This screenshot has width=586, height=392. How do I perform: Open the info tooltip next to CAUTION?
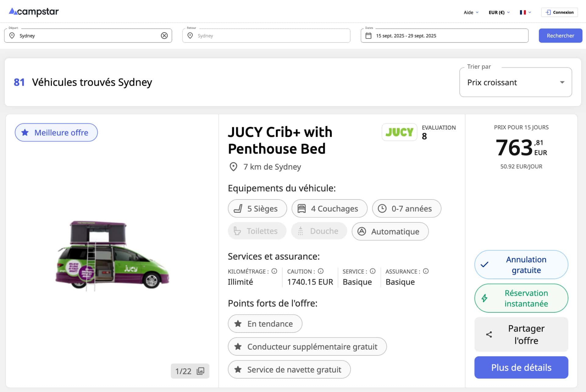320,271
